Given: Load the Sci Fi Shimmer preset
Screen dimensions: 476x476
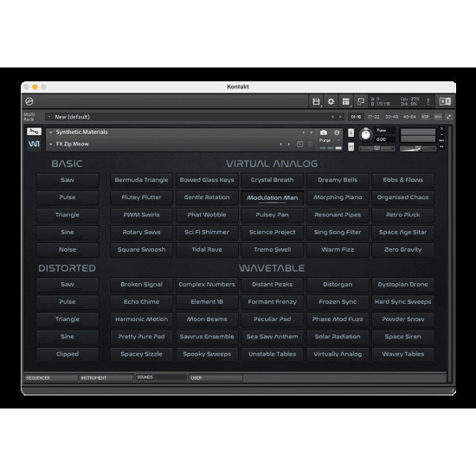Looking at the screenshot, I should click(207, 232).
